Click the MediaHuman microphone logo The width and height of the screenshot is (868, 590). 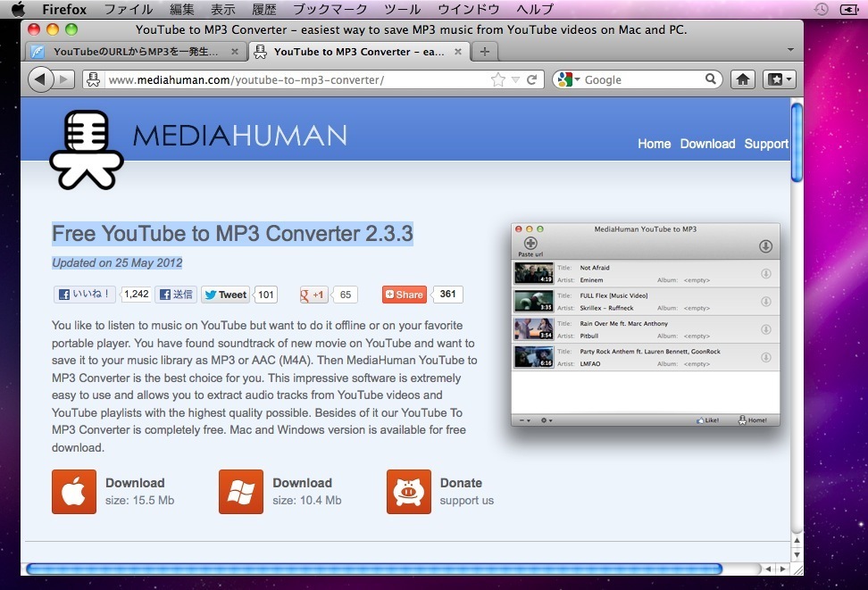click(x=87, y=148)
